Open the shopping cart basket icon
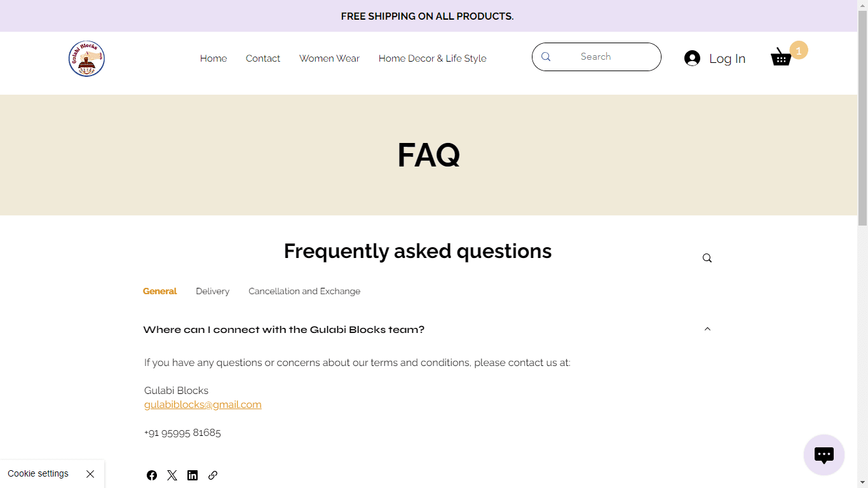Viewport: 868px width, 488px height. pyautogui.click(x=781, y=57)
